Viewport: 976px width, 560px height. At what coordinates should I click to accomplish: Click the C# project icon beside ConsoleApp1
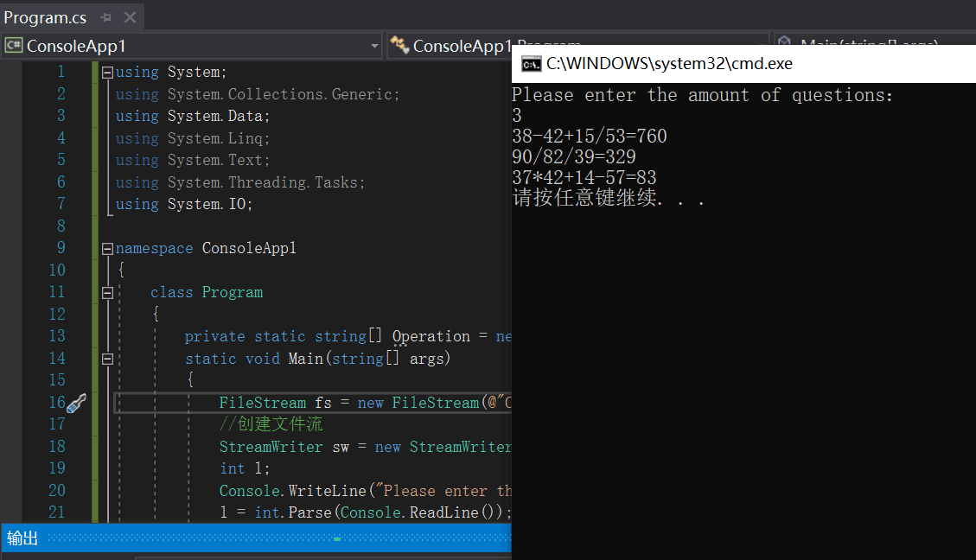coord(14,46)
